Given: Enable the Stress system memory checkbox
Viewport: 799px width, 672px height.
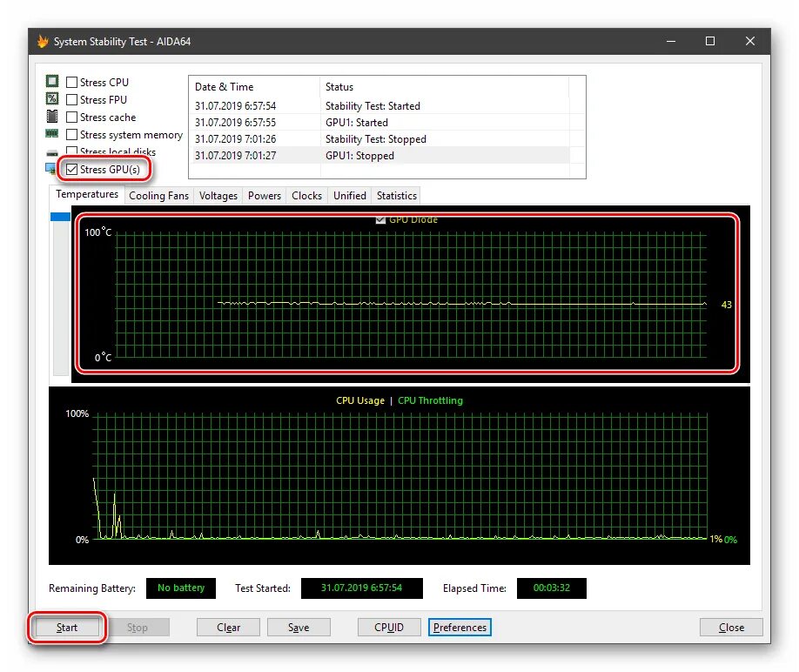Looking at the screenshot, I should [72, 135].
